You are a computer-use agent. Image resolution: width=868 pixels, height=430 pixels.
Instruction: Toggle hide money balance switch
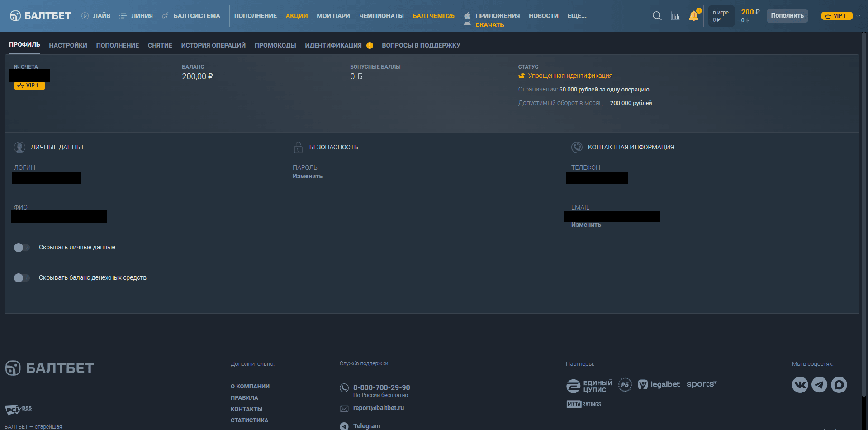[22, 278]
